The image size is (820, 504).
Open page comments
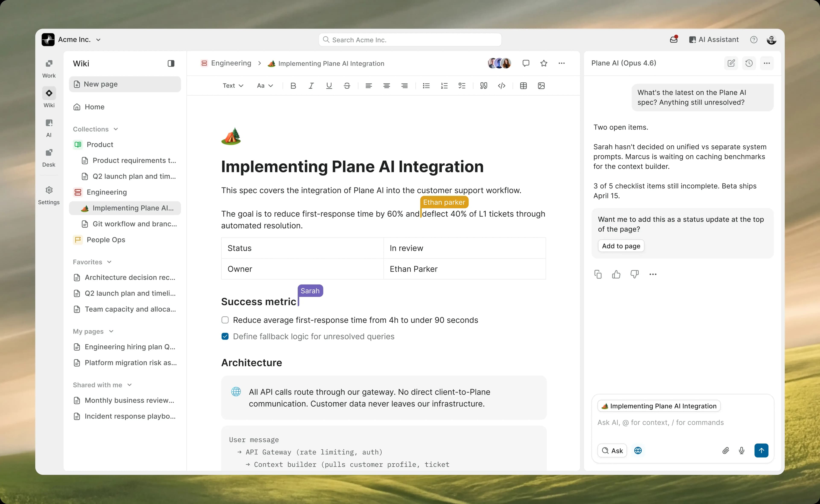526,63
